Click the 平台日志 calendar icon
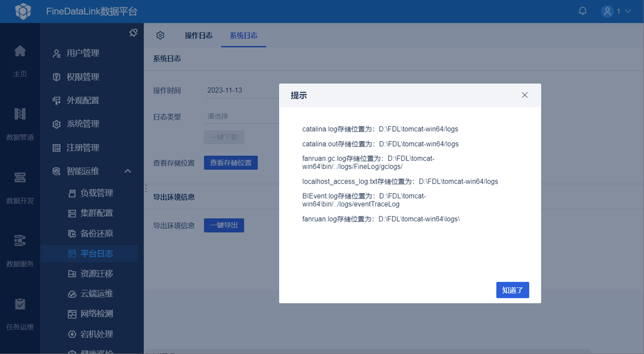 coord(72,254)
